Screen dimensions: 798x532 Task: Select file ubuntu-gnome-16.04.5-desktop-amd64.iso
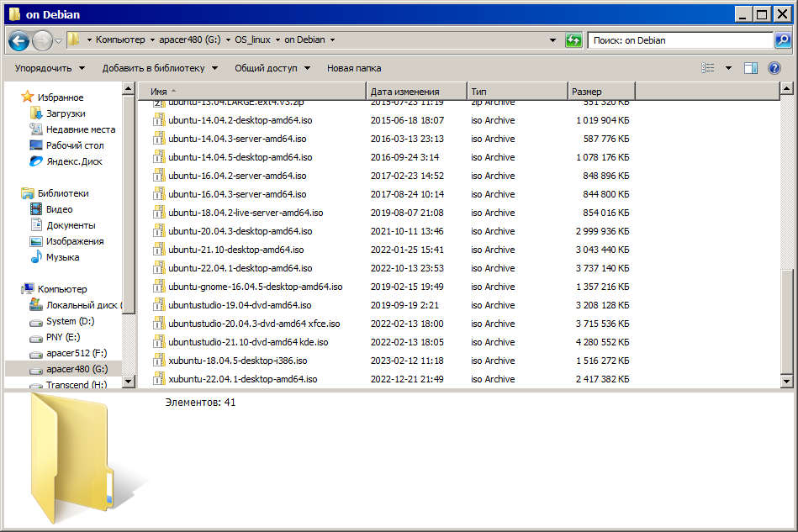(256, 287)
